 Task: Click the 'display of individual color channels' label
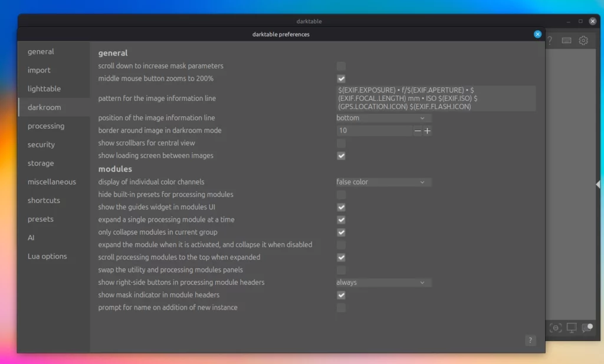click(151, 182)
